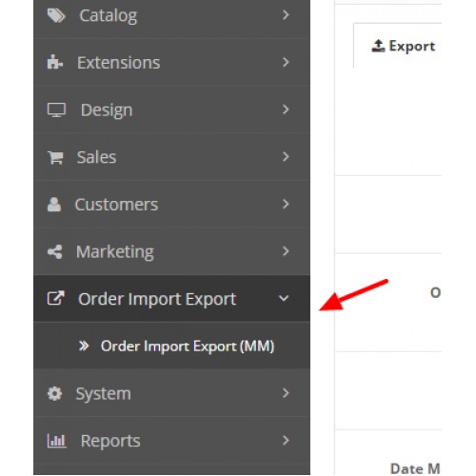
Task: Click the Design monitor icon
Action: pos(56,109)
